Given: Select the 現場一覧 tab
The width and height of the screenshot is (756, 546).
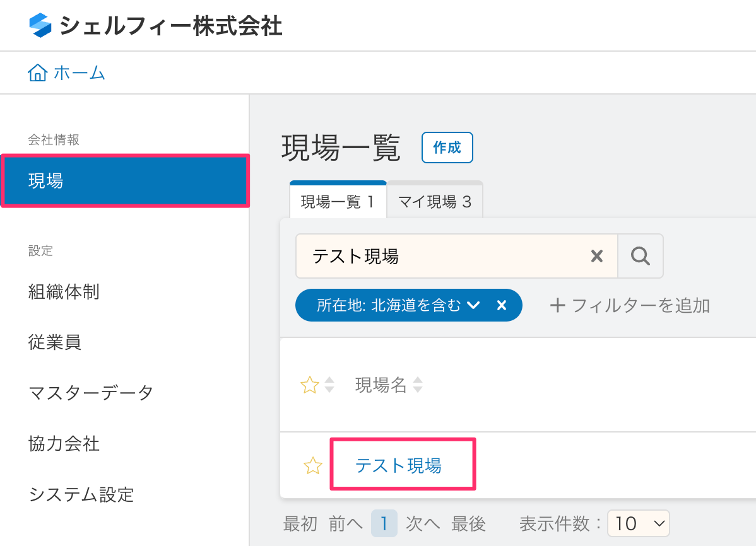Looking at the screenshot, I should pyautogui.click(x=338, y=202).
